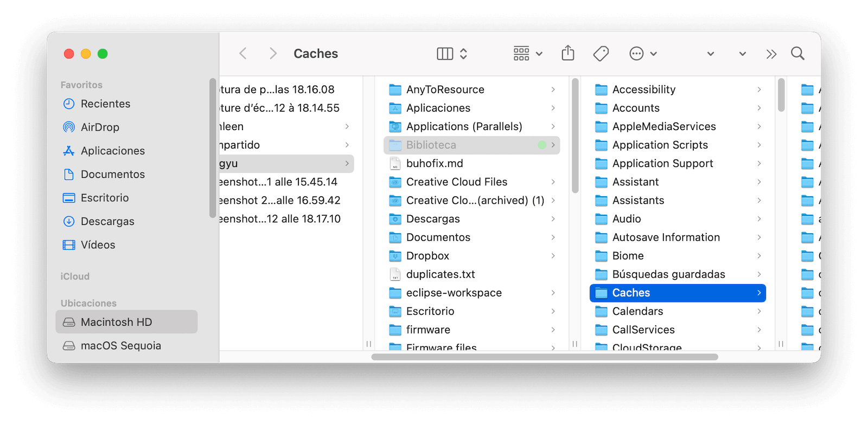Click the forward navigation arrow
Image resolution: width=868 pixels, height=425 pixels.
point(273,54)
